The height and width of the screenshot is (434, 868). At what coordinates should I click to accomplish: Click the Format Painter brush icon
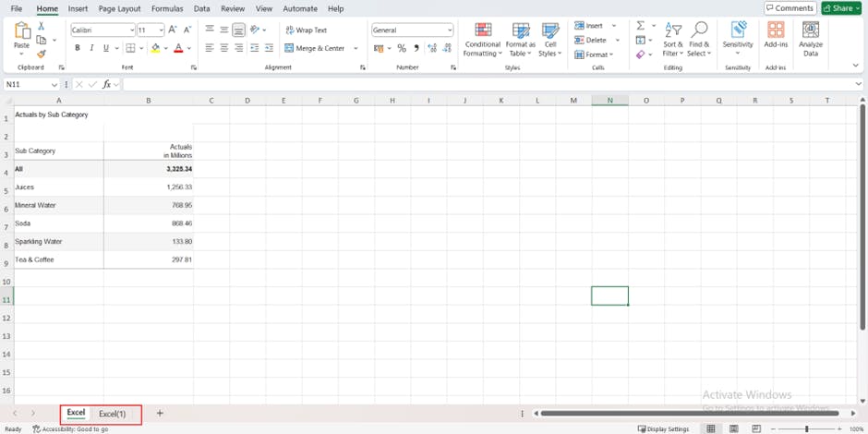[x=41, y=54]
